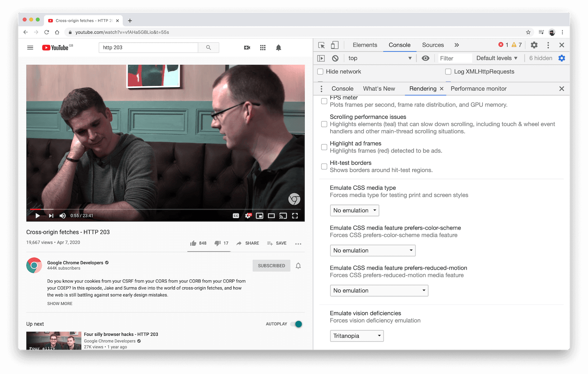Click the clear console icon
Screen dimensions: 588x374
pyautogui.click(x=335, y=58)
